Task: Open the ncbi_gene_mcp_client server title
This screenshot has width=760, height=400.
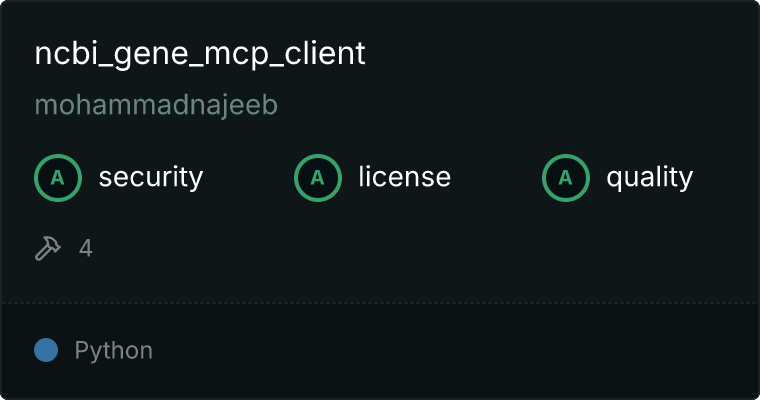Action: click(200, 54)
